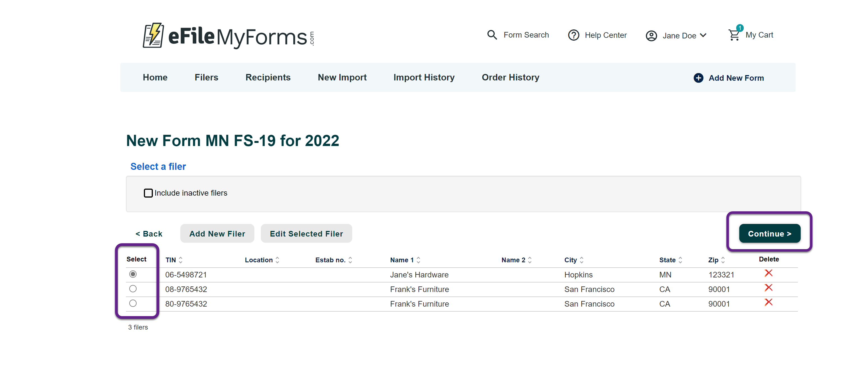Click the Form Search magnifier icon
This screenshot has width=868, height=373.
tap(492, 35)
